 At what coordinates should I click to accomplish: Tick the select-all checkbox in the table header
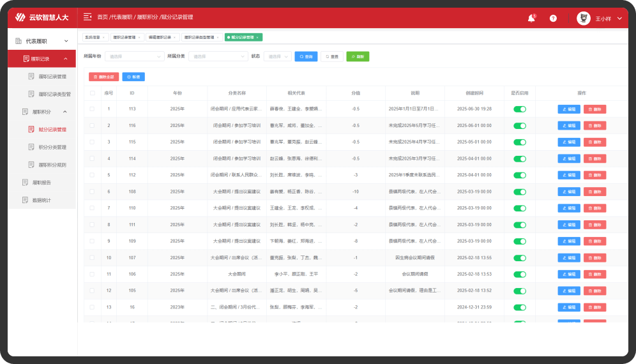click(x=92, y=93)
